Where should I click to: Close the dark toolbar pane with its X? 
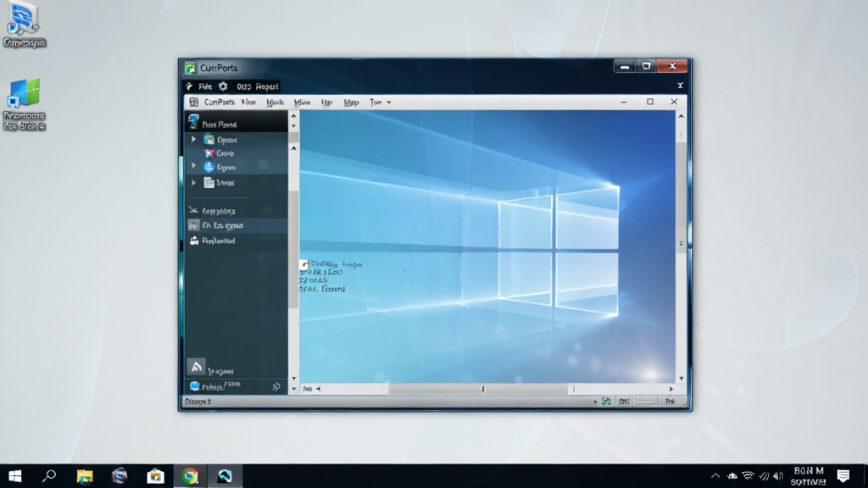tap(681, 86)
